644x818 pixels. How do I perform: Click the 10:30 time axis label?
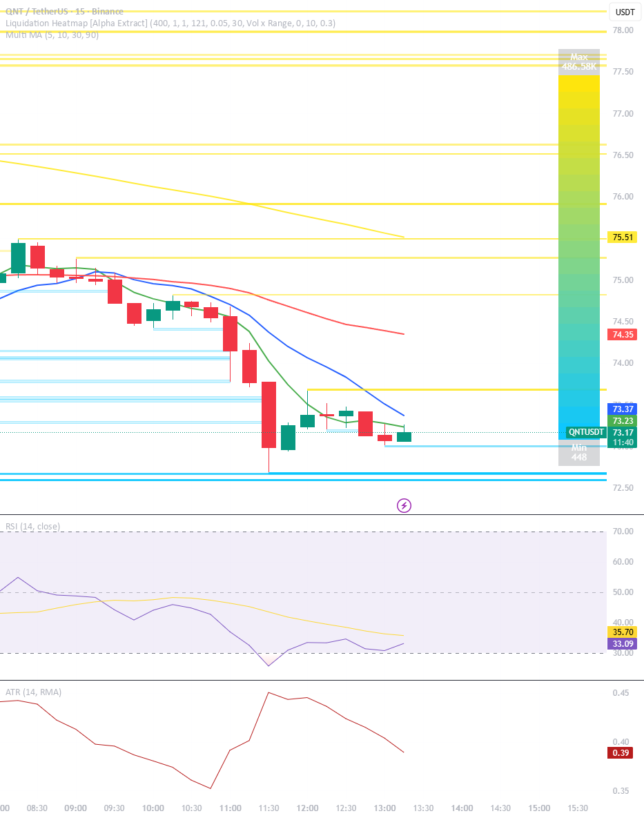pyautogui.click(x=191, y=808)
